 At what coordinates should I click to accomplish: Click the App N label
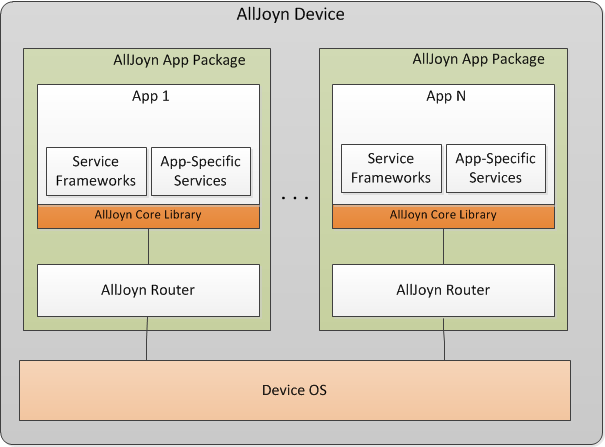446,96
